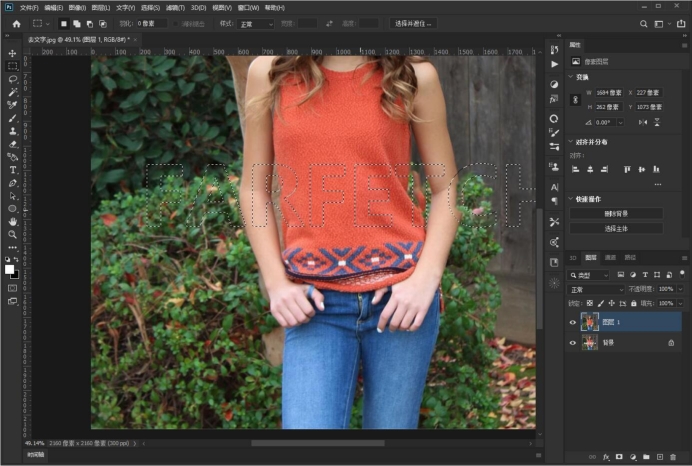692x466 pixels.
Task: Add a layer mask
Action: 619,457
